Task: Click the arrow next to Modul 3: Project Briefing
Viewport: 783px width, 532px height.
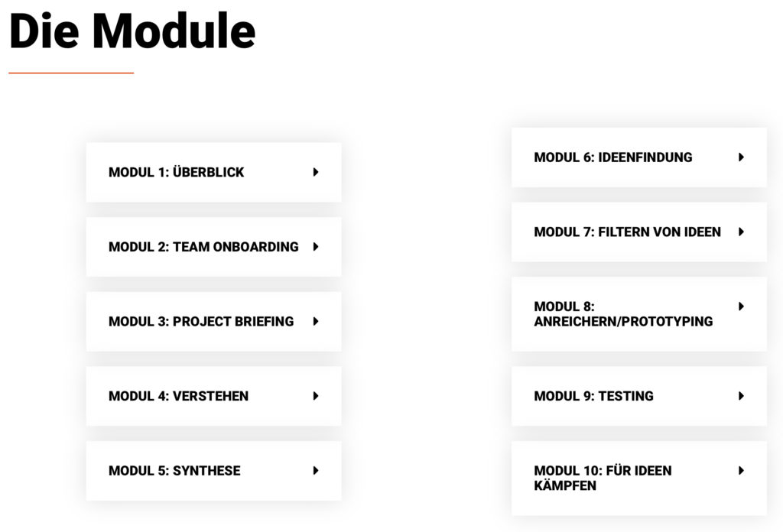Action: click(316, 321)
